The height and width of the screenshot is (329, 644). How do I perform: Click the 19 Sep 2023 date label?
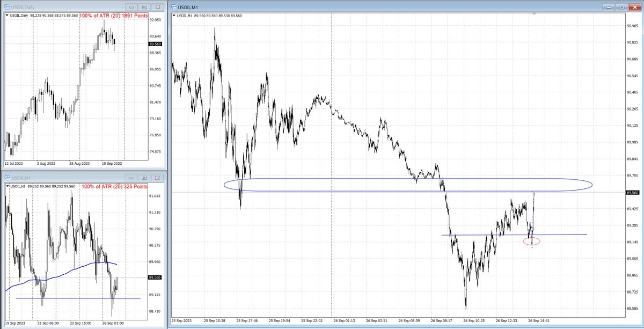point(14,324)
